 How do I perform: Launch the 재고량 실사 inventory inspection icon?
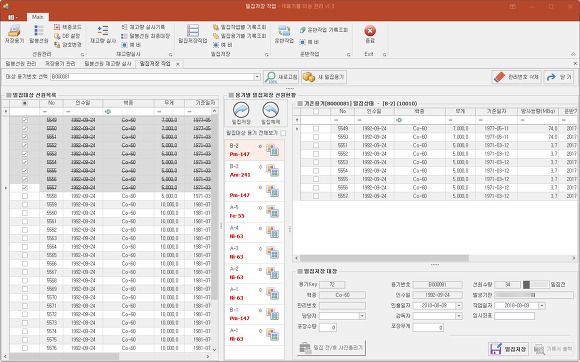(x=103, y=34)
